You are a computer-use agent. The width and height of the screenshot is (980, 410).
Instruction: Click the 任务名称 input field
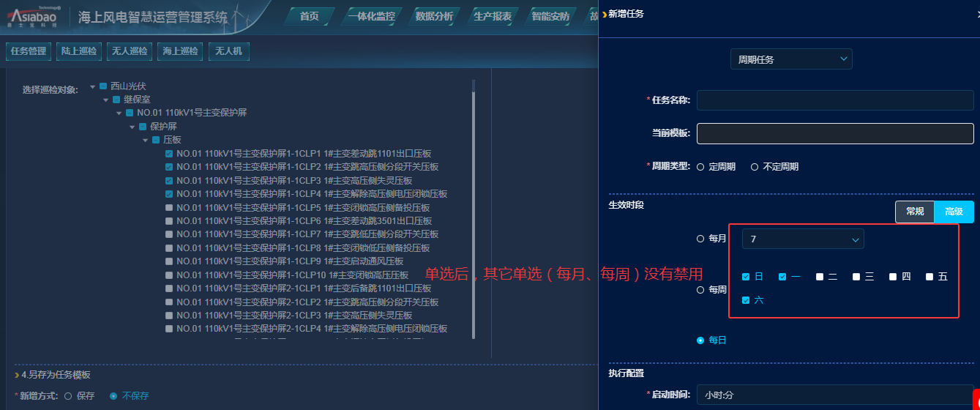(x=835, y=100)
